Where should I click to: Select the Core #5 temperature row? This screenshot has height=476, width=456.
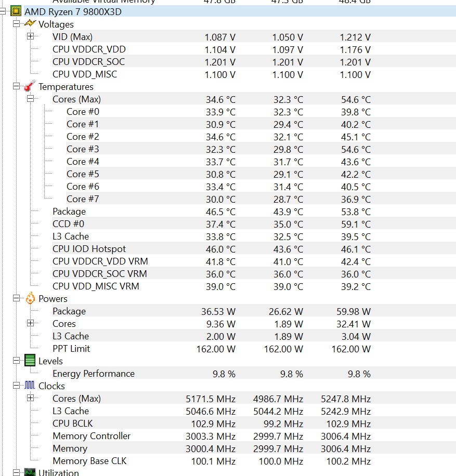coord(261,174)
